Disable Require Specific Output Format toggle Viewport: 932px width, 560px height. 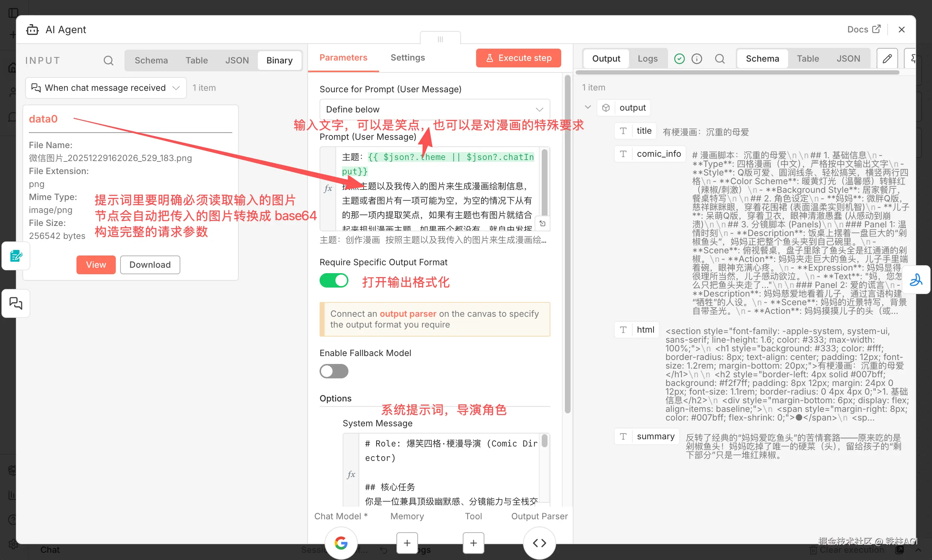[334, 281]
